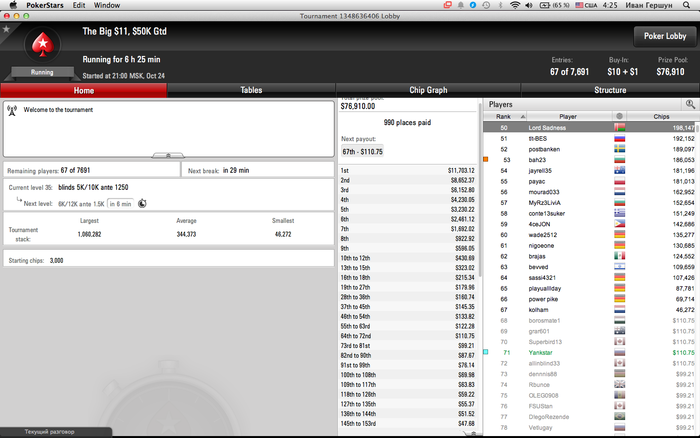The height and width of the screenshot is (438, 700).
Task: Click the Chips column header
Action: coord(661,117)
